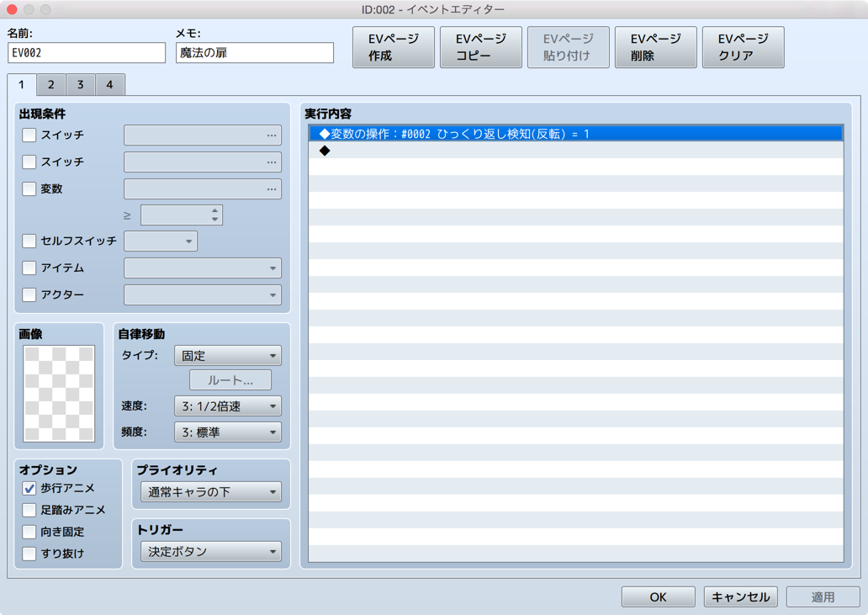
Task: Open the 自律移動 タイプ dropdown
Action: (x=227, y=355)
